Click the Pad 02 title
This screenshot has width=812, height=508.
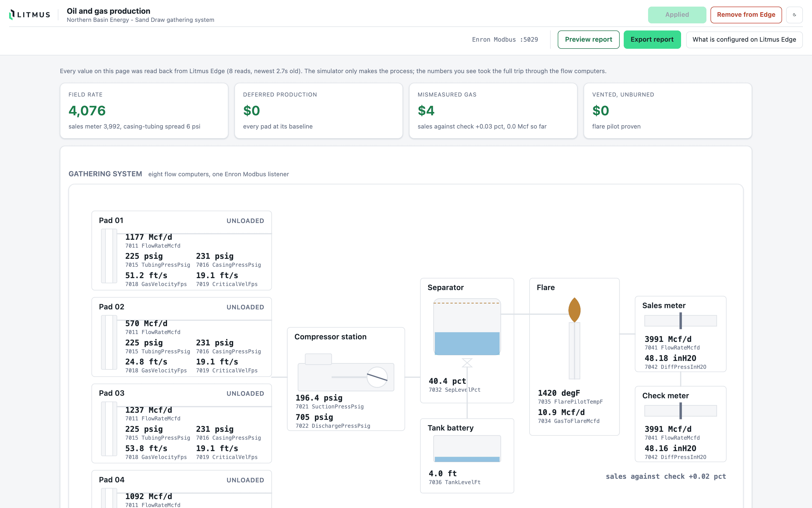point(111,307)
